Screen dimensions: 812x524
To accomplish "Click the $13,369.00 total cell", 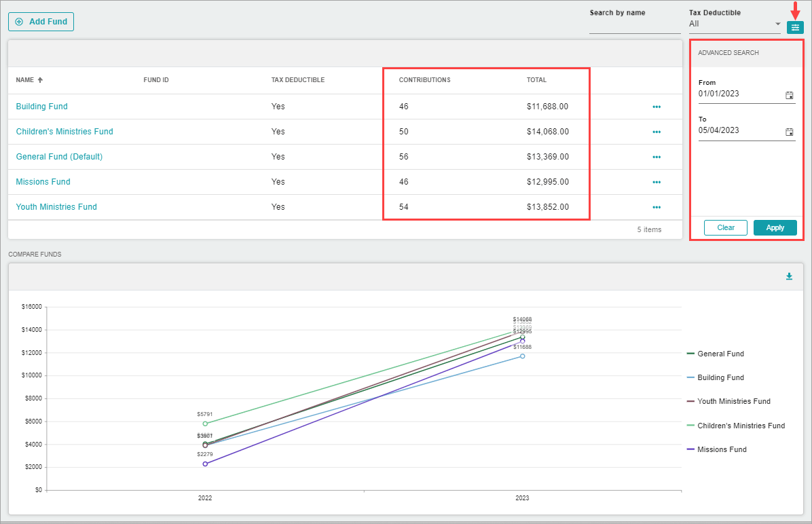I will (x=548, y=157).
